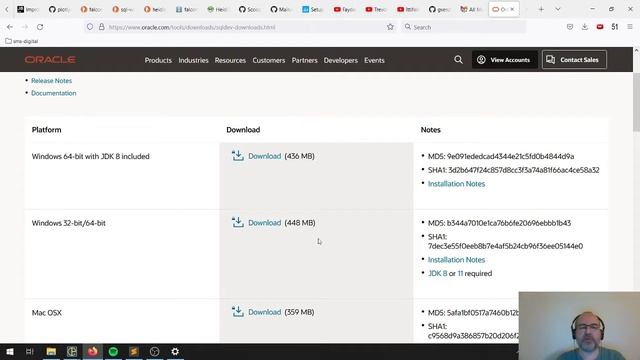This screenshot has width=640, height=360.
Task: Open the Developers menu
Action: click(340, 60)
